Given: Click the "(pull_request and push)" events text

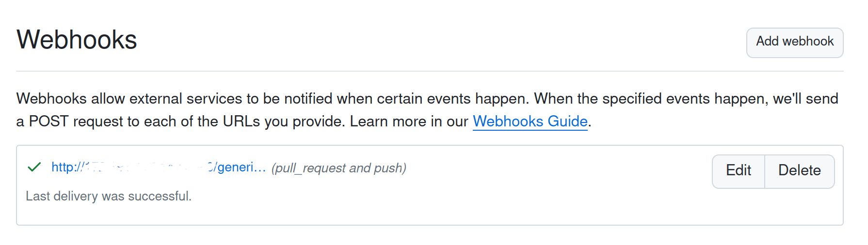Looking at the screenshot, I should [x=339, y=168].
